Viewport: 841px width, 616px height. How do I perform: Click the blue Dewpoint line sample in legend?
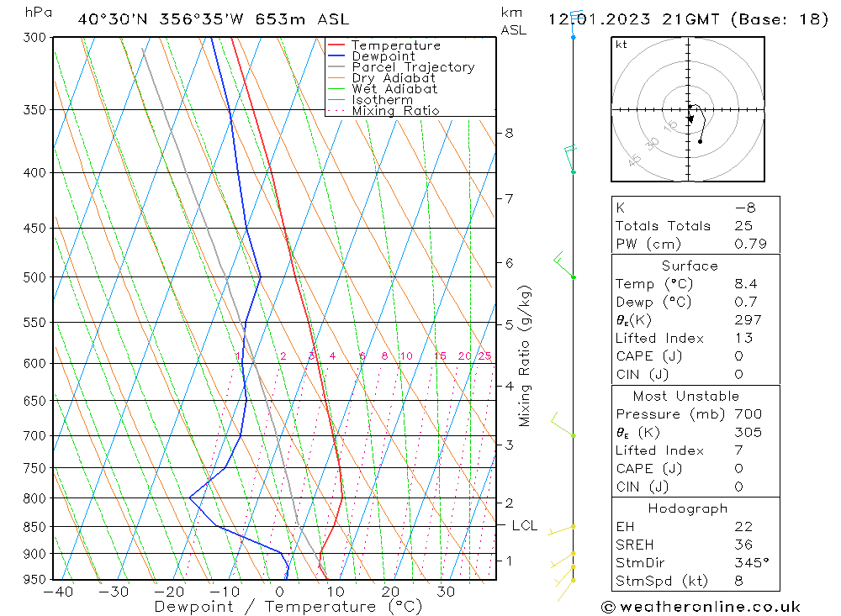(336, 55)
